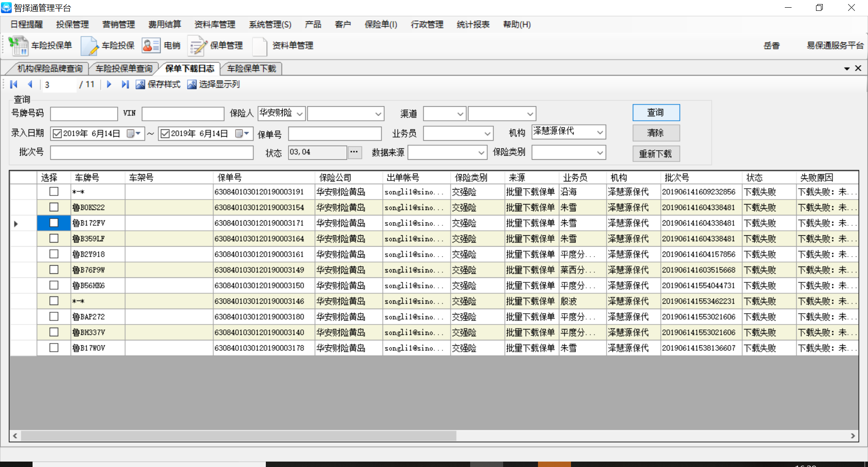Go to first page arrow icon

click(14, 84)
